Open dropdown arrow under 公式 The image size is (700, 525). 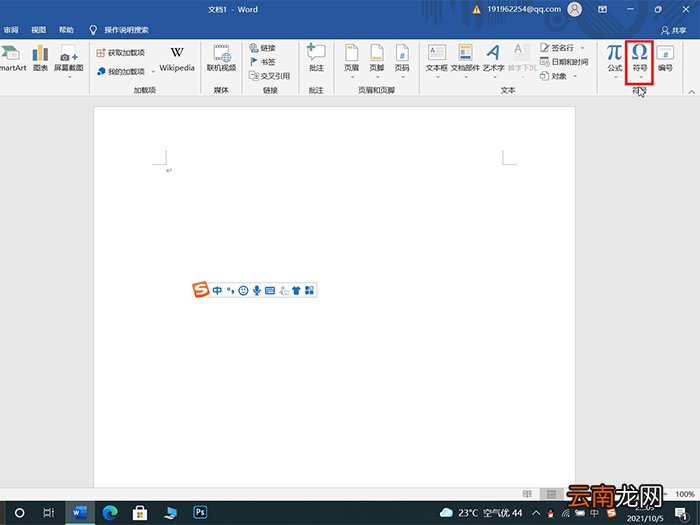(x=615, y=78)
